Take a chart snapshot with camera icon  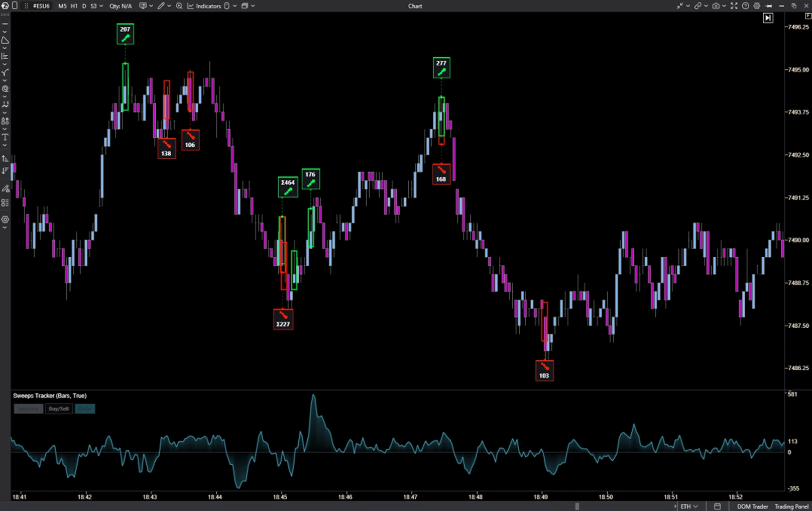pos(716,6)
